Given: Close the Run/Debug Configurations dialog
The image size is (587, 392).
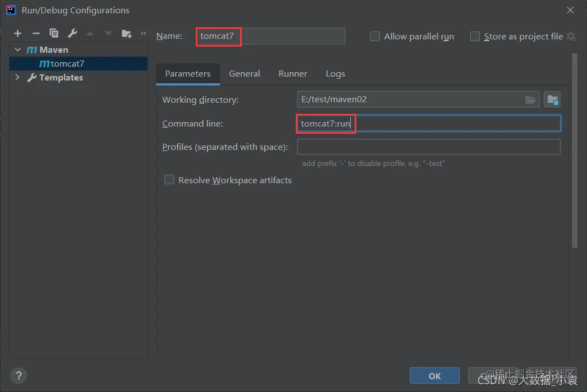Looking at the screenshot, I should click(x=570, y=10).
